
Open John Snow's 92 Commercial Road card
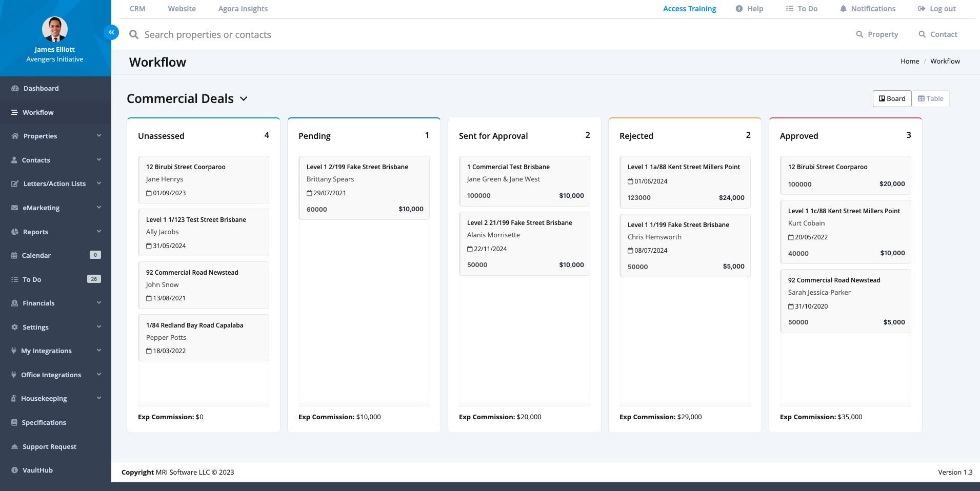(x=204, y=285)
